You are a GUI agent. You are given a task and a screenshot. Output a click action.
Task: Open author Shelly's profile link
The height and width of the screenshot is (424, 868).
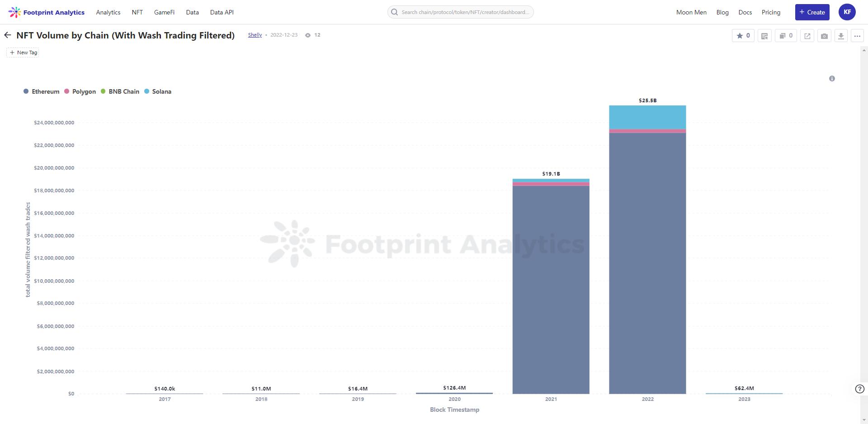(255, 35)
